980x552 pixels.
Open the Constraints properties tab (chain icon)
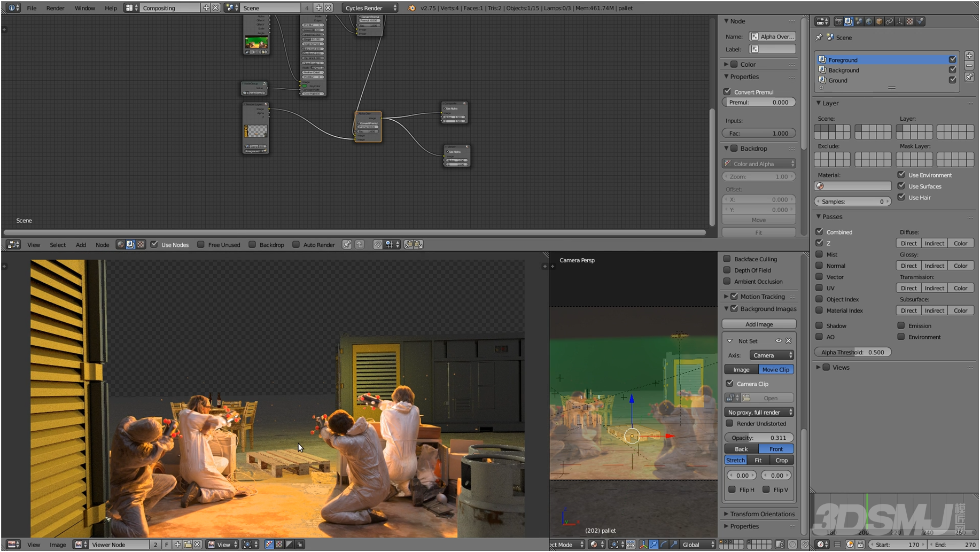click(889, 21)
